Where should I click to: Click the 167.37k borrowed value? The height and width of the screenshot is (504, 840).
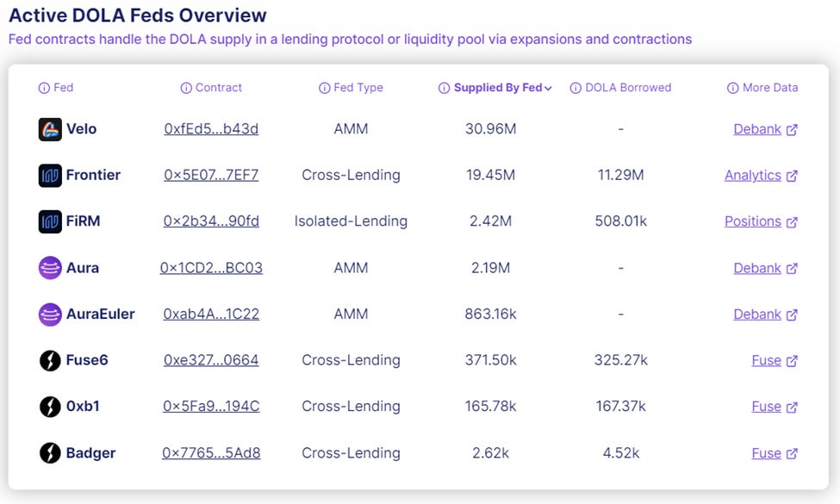(621, 407)
